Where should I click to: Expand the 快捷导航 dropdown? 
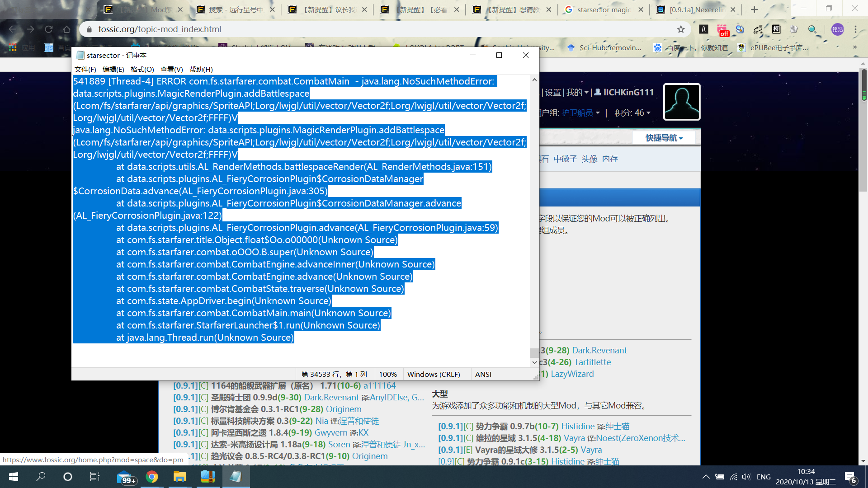click(x=664, y=138)
